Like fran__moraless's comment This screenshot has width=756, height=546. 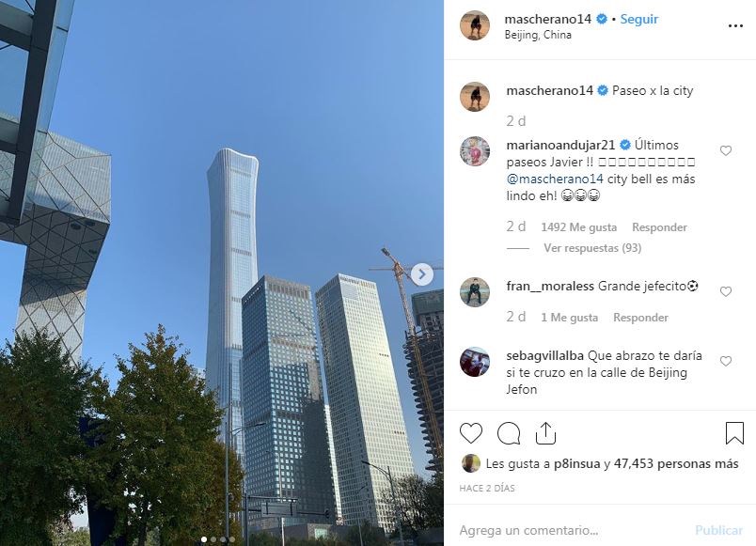point(726,291)
